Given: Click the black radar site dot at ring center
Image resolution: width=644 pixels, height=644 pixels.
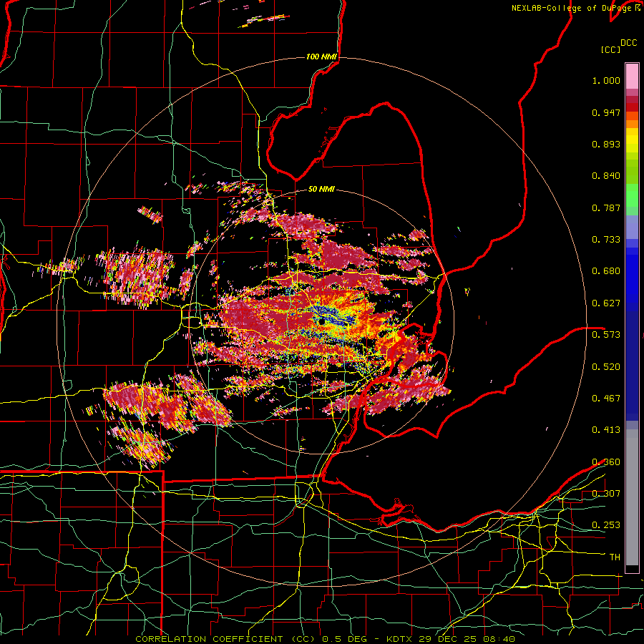Looking at the screenshot, I should (x=321, y=322).
